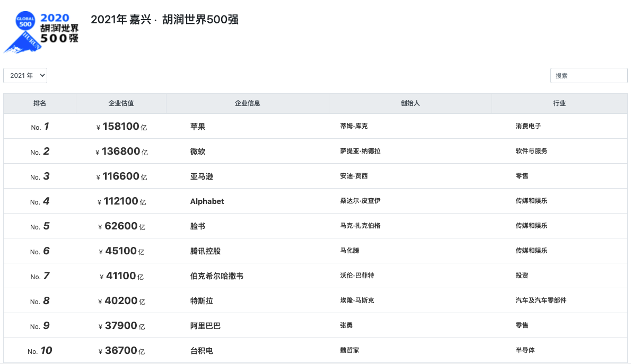Click rank No. 3

[x=40, y=176]
